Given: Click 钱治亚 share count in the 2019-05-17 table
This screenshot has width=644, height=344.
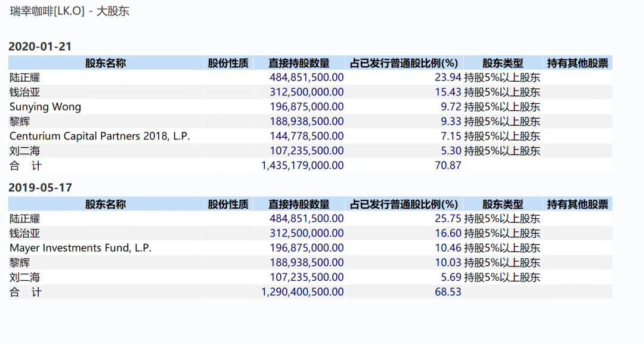Looking at the screenshot, I should [x=306, y=234].
